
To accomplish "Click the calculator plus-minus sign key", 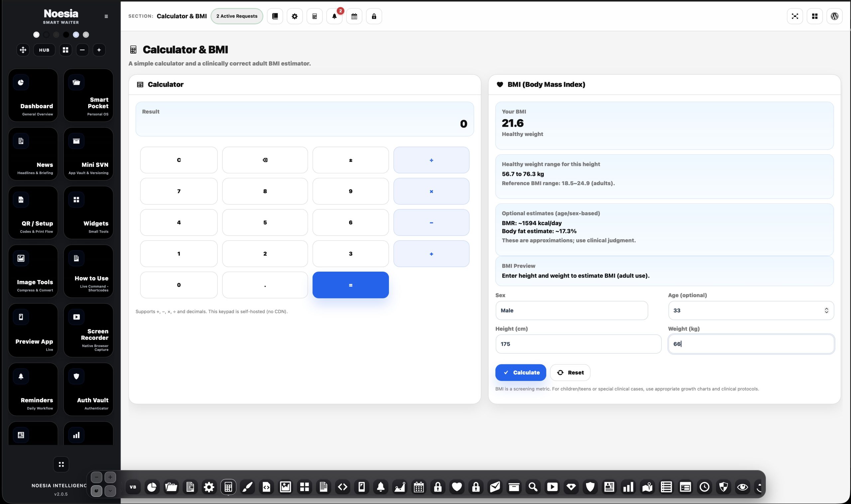I will pyautogui.click(x=350, y=160).
